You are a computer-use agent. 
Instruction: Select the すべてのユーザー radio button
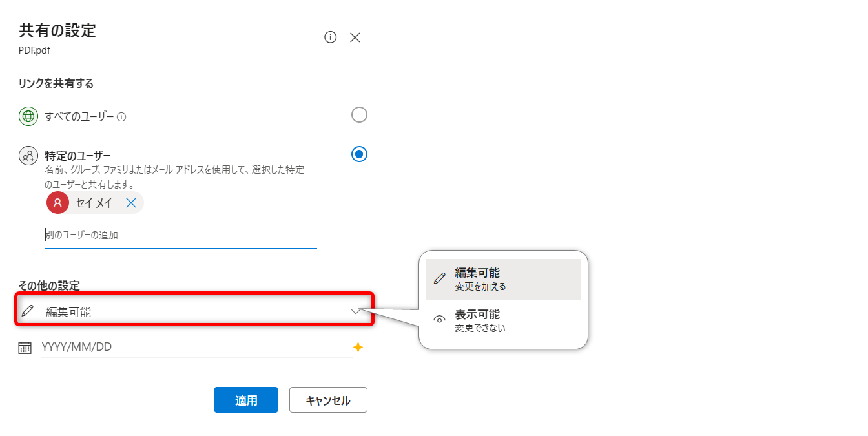click(359, 115)
